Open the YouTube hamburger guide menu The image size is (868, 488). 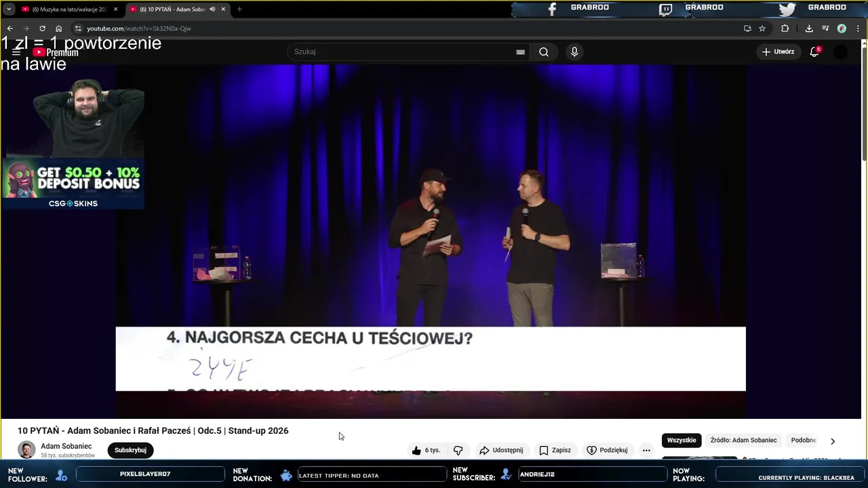16,52
